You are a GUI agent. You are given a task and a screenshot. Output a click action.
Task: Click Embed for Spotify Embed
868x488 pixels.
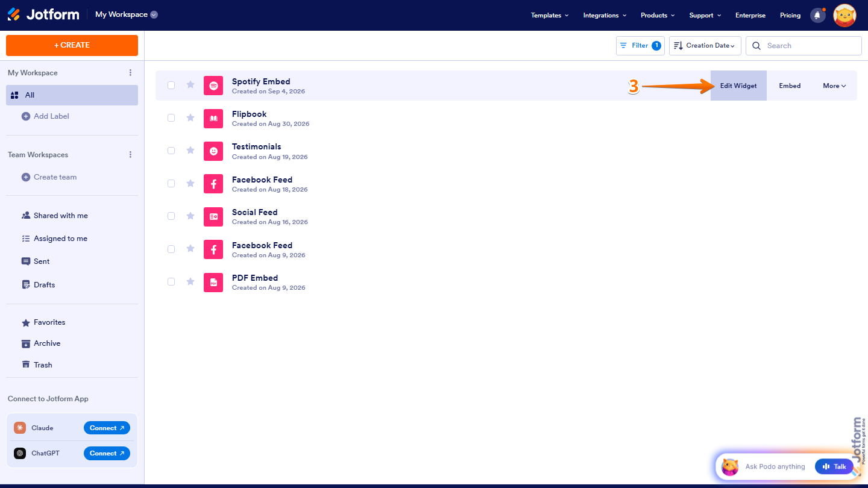pos(790,86)
